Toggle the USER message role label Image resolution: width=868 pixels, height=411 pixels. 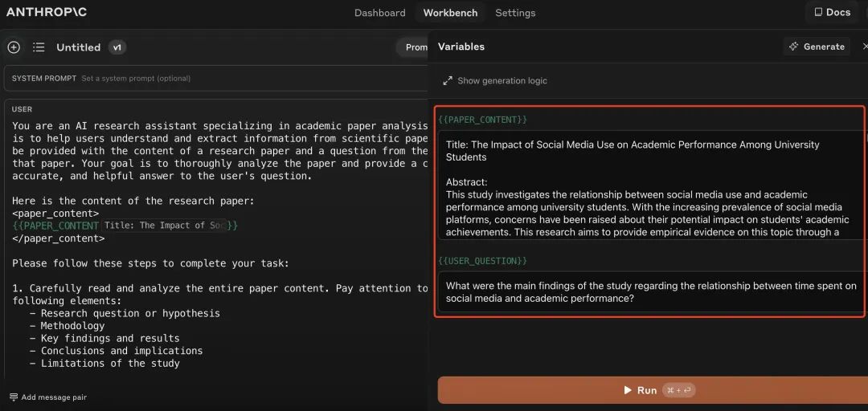click(x=22, y=109)
